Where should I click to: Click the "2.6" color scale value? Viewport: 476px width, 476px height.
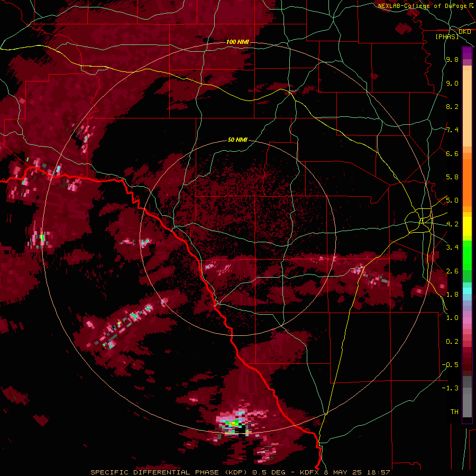pos(452,271)
